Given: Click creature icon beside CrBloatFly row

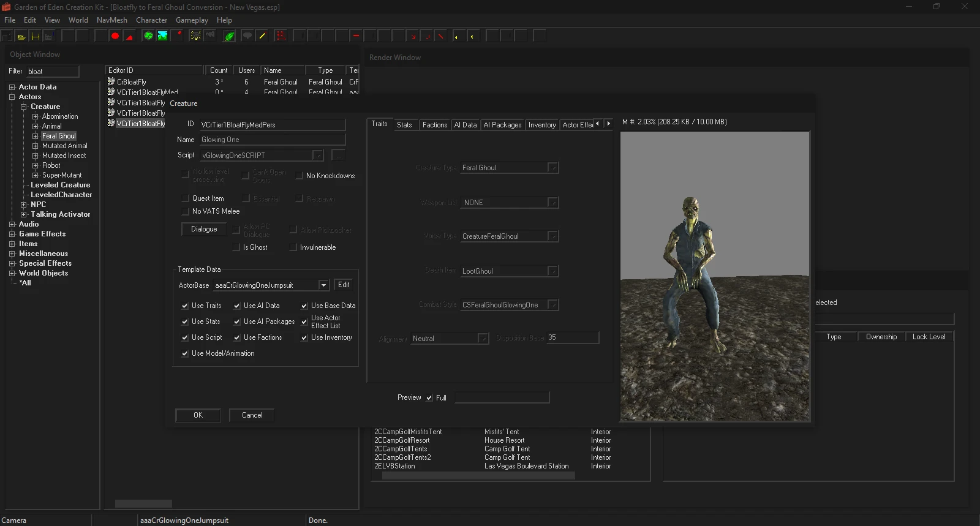Looking at the screenshot, I should pyautogui.click(x=111, y=81).
